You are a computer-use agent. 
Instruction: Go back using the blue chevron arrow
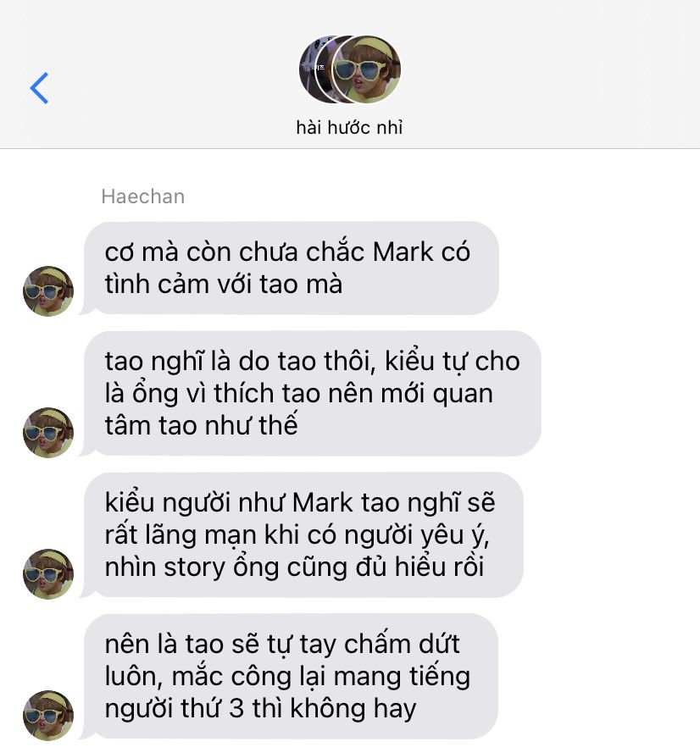pos(40,88)
